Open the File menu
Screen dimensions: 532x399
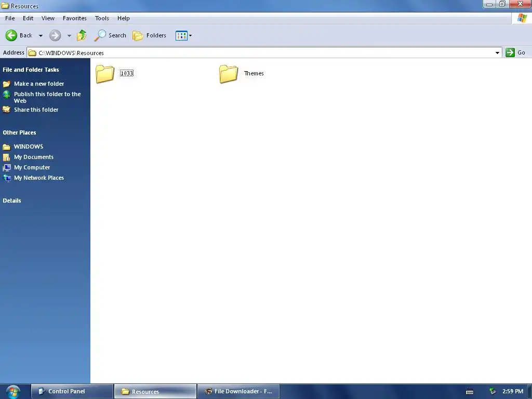tap(10, 18)
